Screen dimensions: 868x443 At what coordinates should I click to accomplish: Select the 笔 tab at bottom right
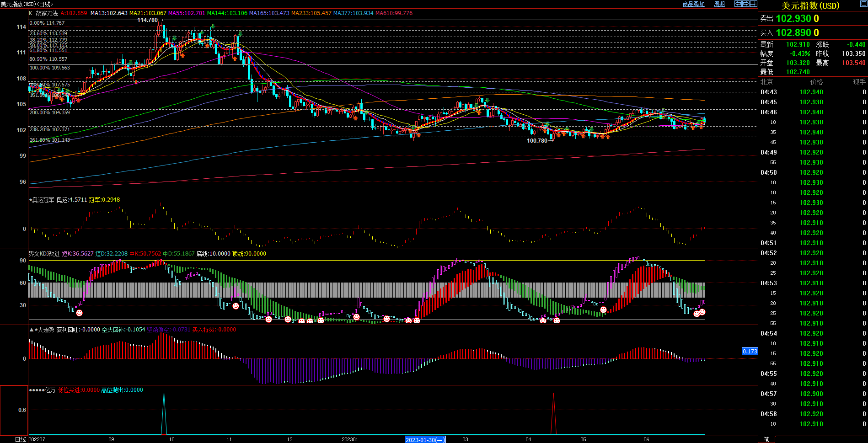click(766, 439)
